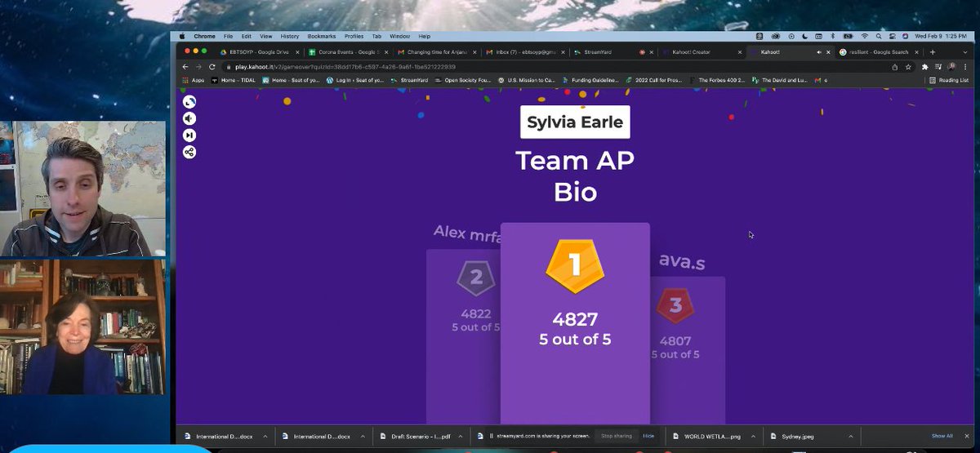Open a new browser tab
The height and width of the screenshot is (453, 980).
coord(932,52)
